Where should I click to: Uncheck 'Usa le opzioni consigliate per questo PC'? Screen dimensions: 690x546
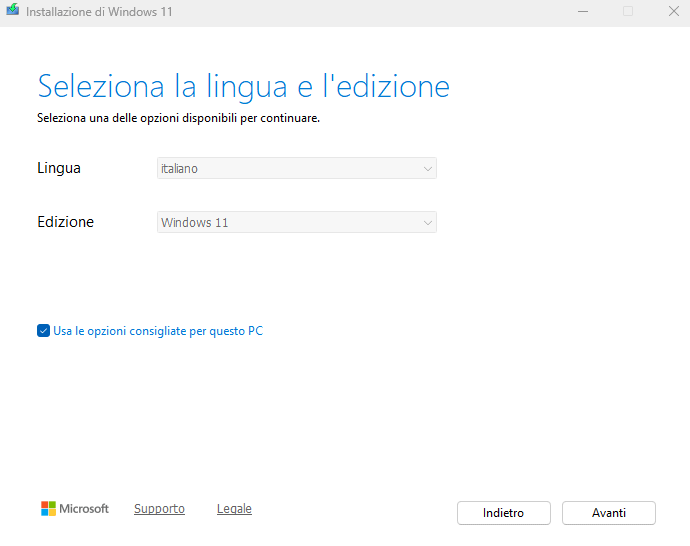coord(43,331)
